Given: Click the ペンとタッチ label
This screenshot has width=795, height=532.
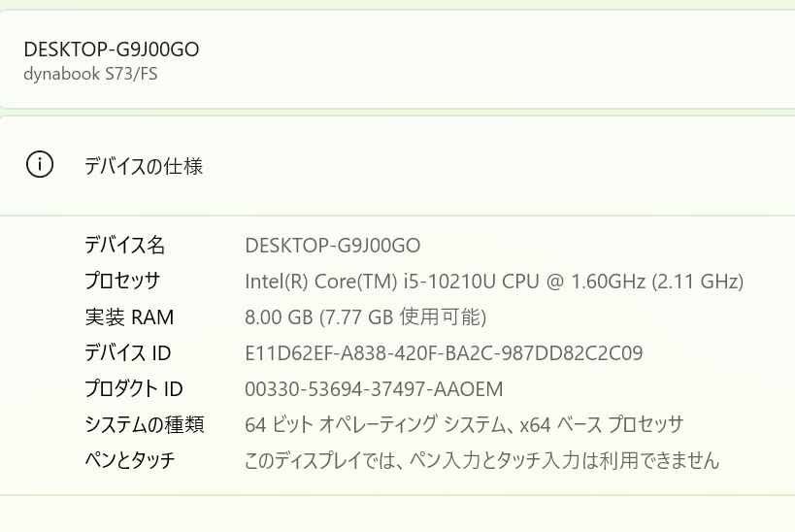Looking at the screenshot, I should point(130,460).
